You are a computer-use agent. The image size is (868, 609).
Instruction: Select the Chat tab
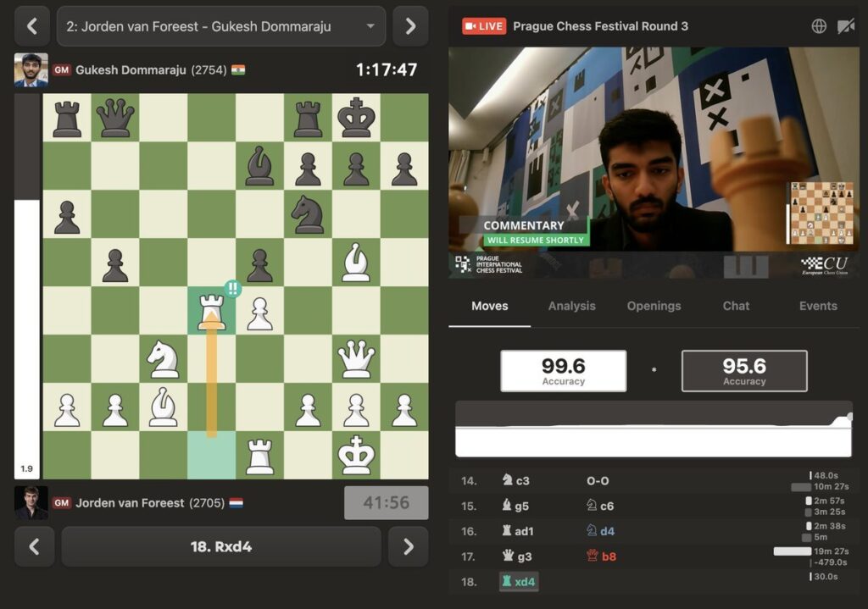[736, 306]
